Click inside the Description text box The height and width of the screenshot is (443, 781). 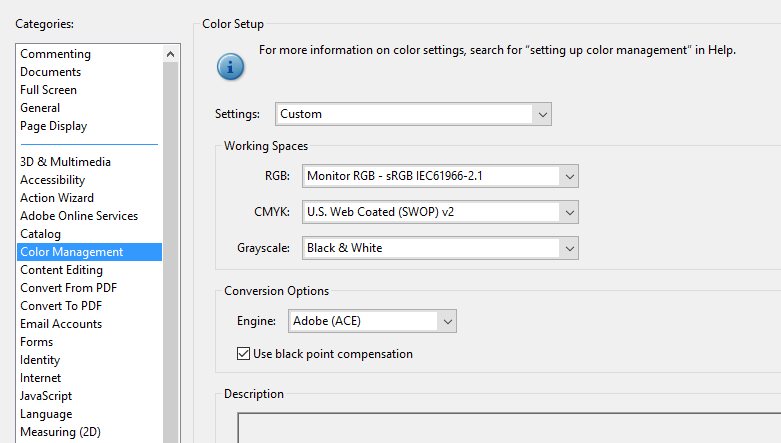[x=500, y=428]
